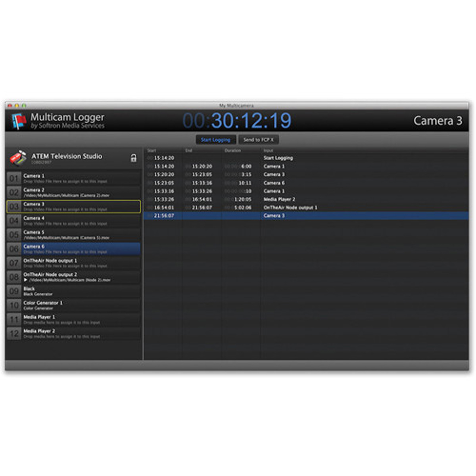Screen dimensions: 476x476
Task: Select the OnTheAir Node output 1 log entry
Action: (x=290, y=207)
